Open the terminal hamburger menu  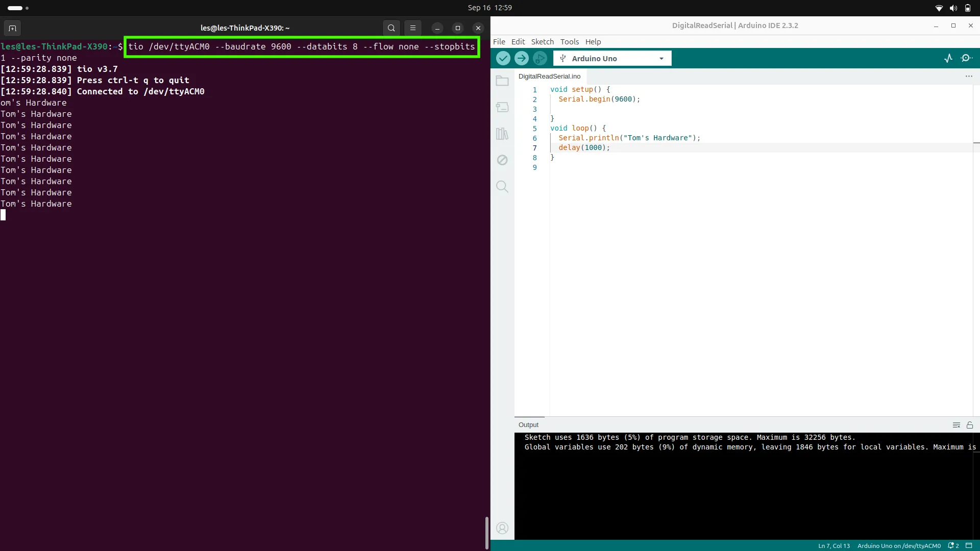(413, 28)
